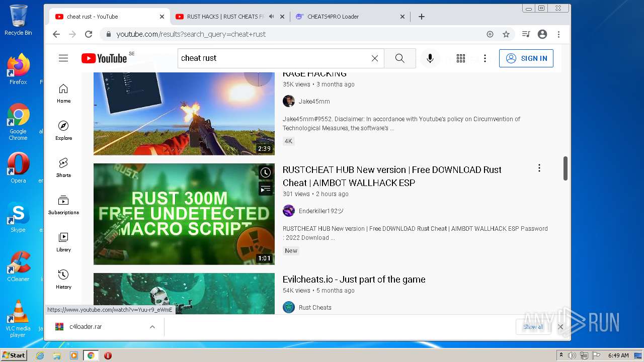Play the 2:39 rage hacking thumbnail
The image size is (644, 362).
pyautogui.click(x=184, y=114)
